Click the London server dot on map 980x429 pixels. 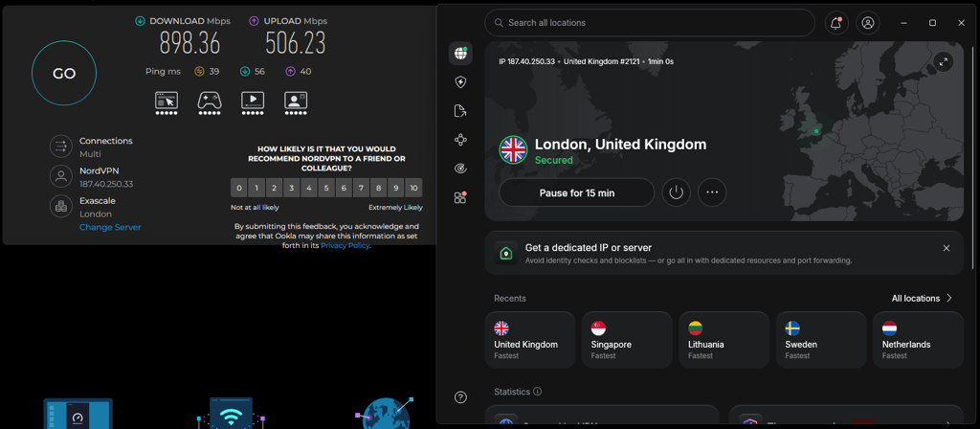[815, 131]
